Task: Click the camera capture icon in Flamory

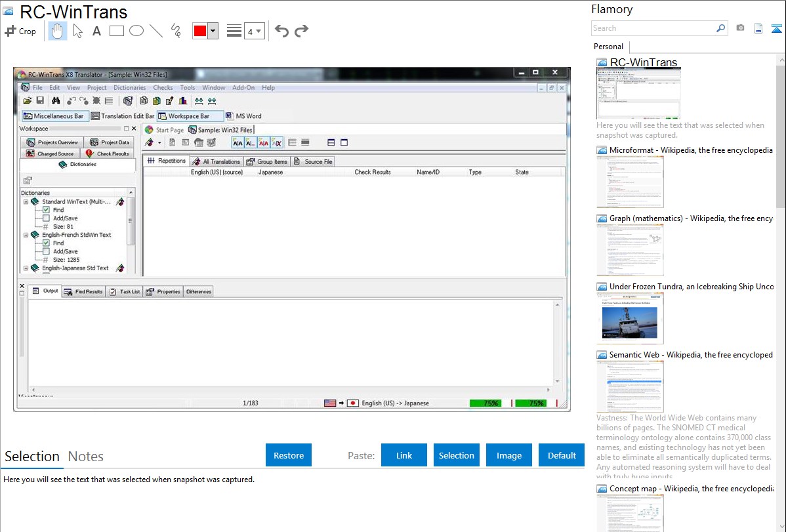Action: pyautogui.click(x=740, y=28)
